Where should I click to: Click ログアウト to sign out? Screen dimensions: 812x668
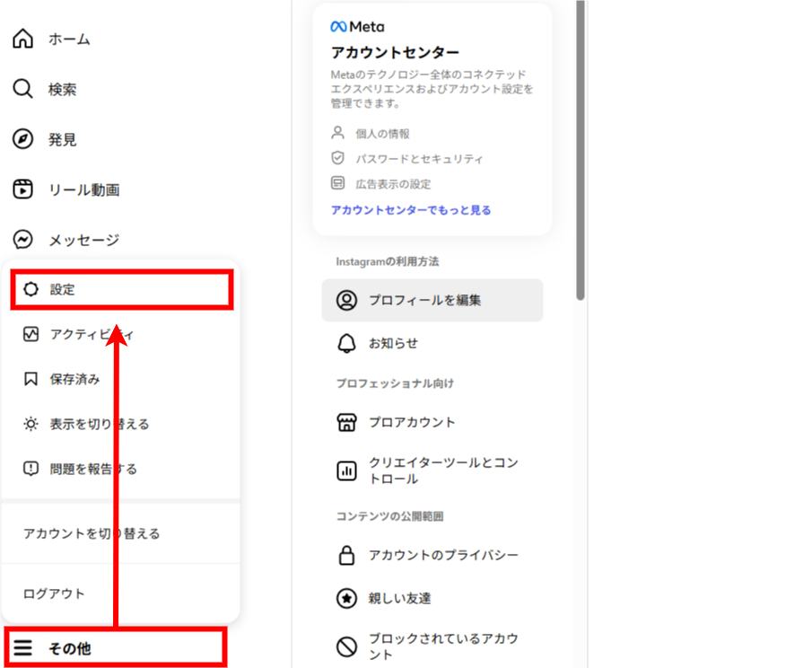(55, 593)
